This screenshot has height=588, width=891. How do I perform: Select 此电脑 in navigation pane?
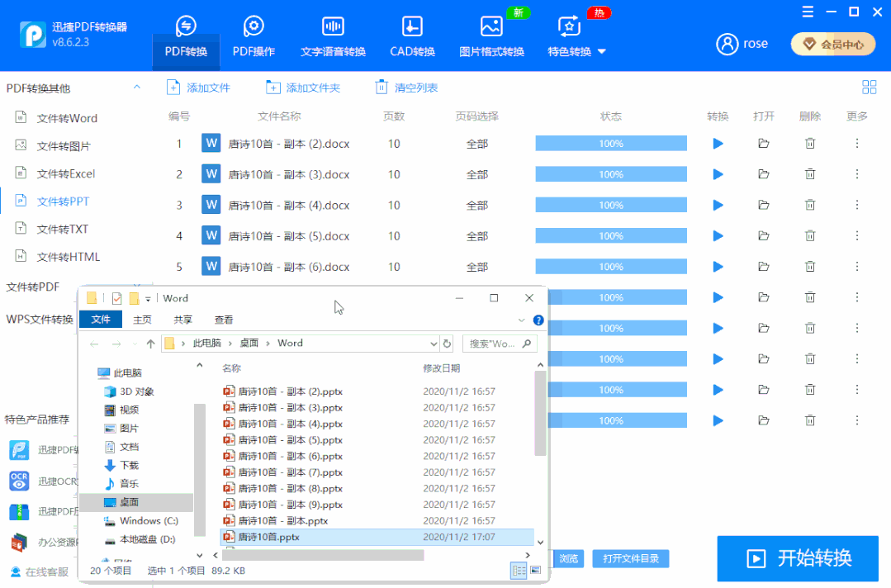coord(120,372)
